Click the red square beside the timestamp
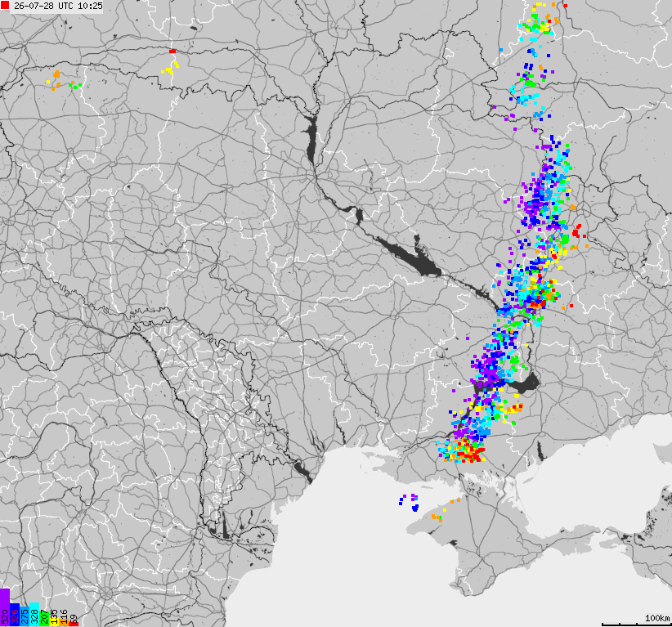This screenshot has height=627, width=672. [5, 6]
